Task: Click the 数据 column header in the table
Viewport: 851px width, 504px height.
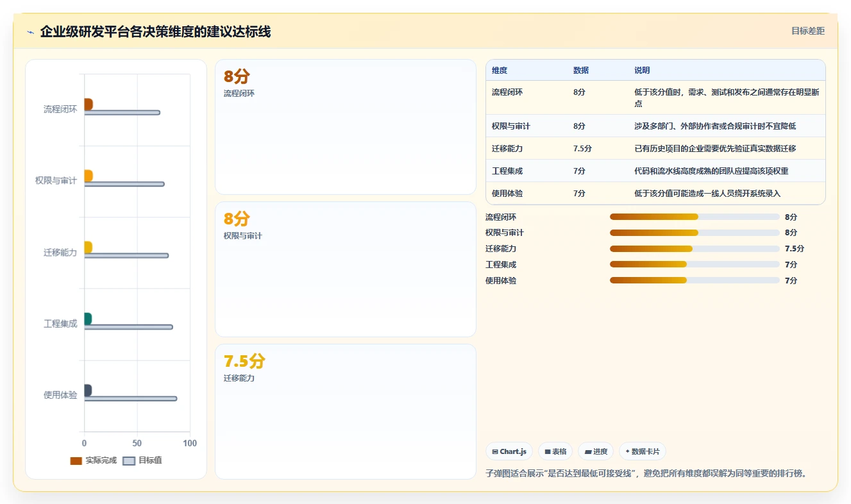Action: 581,71
